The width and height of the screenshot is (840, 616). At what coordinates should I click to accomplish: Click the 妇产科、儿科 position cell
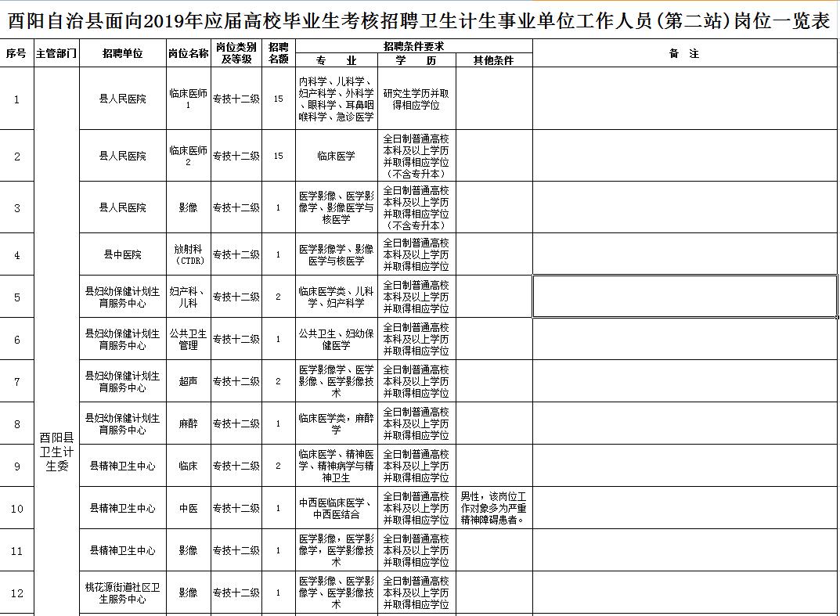pos(188,297)
